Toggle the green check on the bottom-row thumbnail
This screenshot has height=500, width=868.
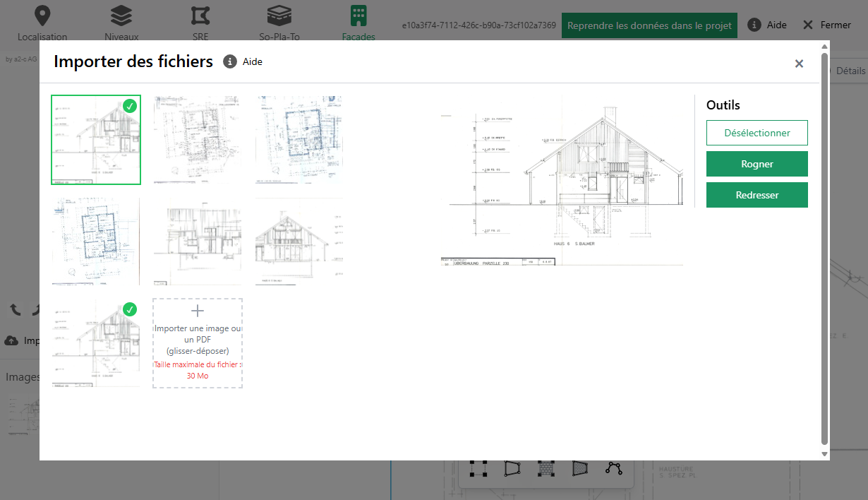130,309
